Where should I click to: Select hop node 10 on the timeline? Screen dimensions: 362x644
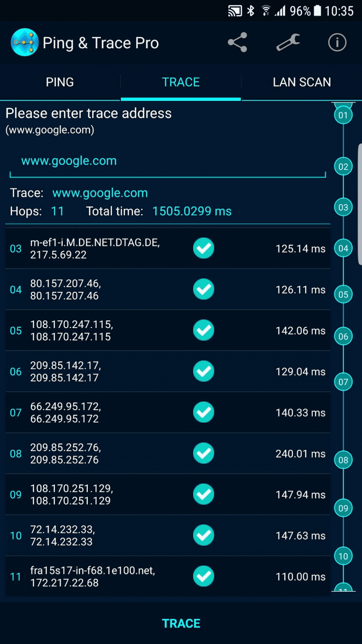(343, 556)
